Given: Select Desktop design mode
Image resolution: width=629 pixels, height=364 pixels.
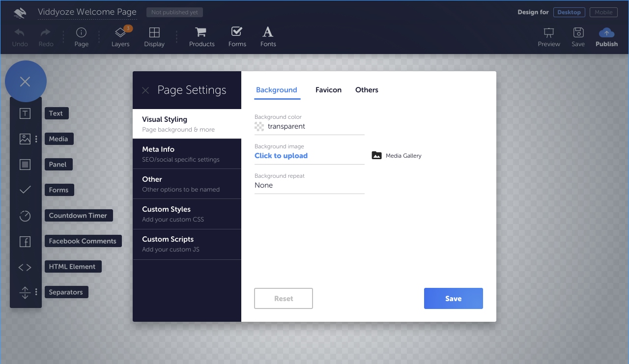Looking at the screenshot, I should pos(569,12).
